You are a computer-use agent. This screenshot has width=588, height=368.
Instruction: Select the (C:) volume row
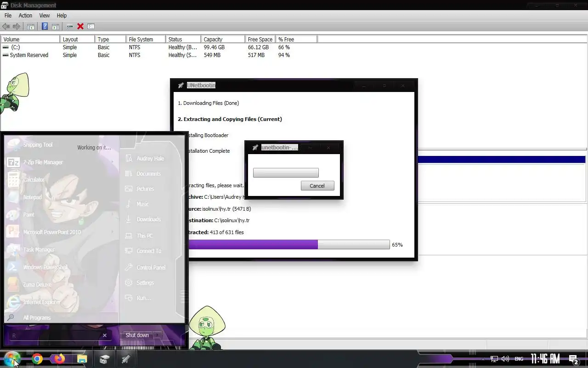[158, 47]
